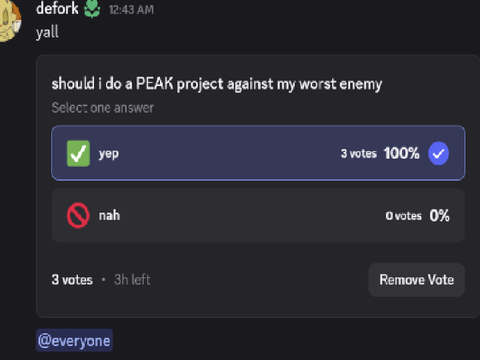Click the 100% result on yep
Image resolution: width=480 pixels, height=360 pixels.
pyautogui.click(x=402, y=153)
